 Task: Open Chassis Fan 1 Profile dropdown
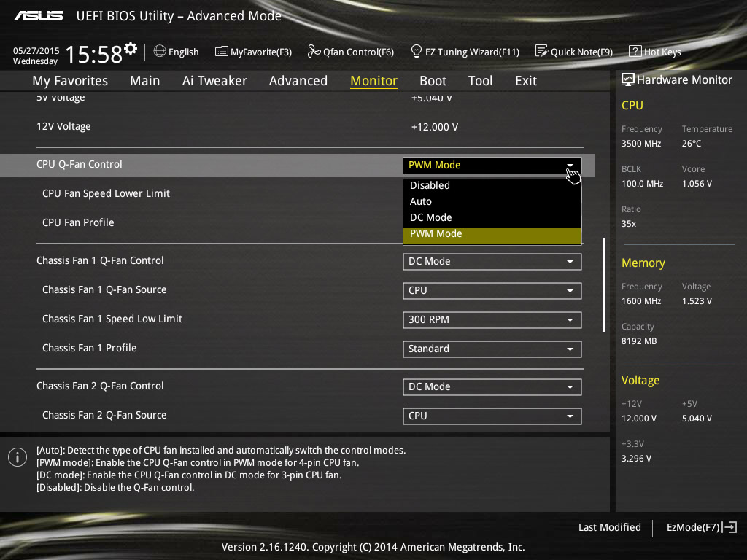[492, 349]
